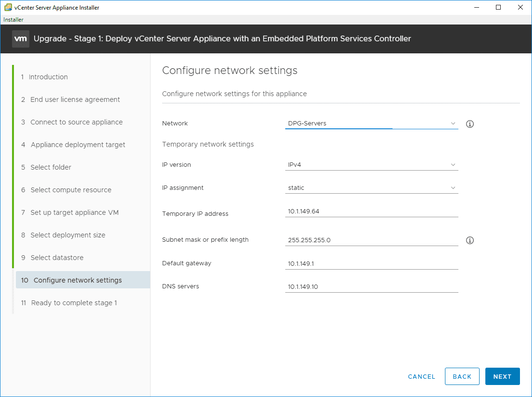Screen dimensions: 532x397
Task: Go to step 1 Introduction
Action: (48, 77)
